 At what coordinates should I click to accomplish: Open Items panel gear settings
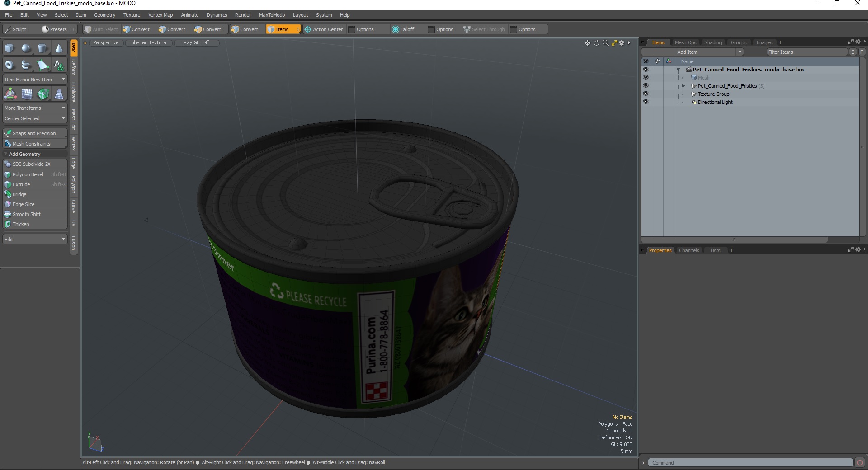(x=858, y=42)
